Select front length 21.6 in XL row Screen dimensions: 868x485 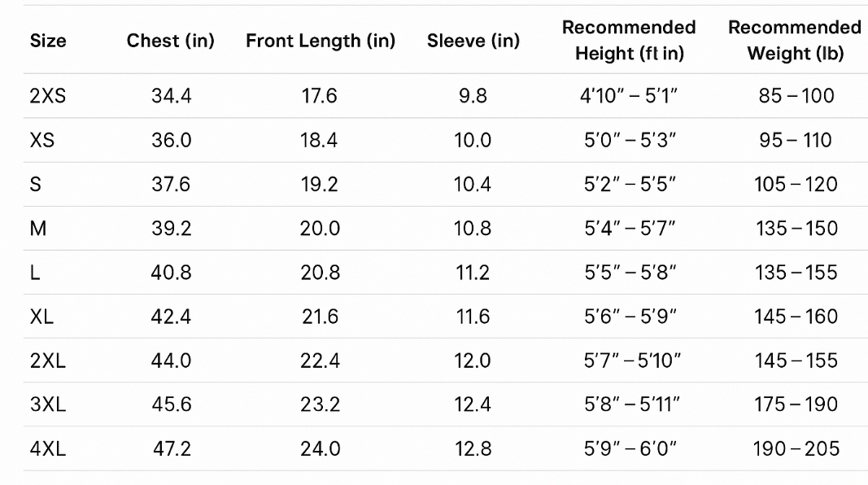coord(320,317)
